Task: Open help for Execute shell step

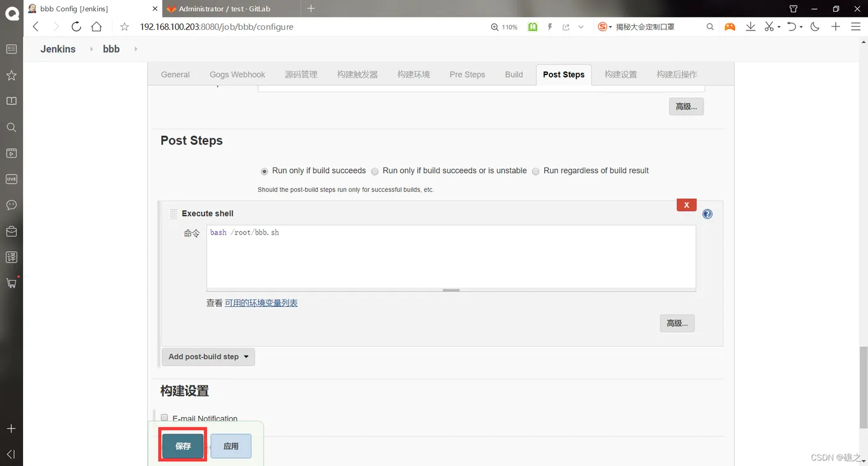Action: click(707, 214)
